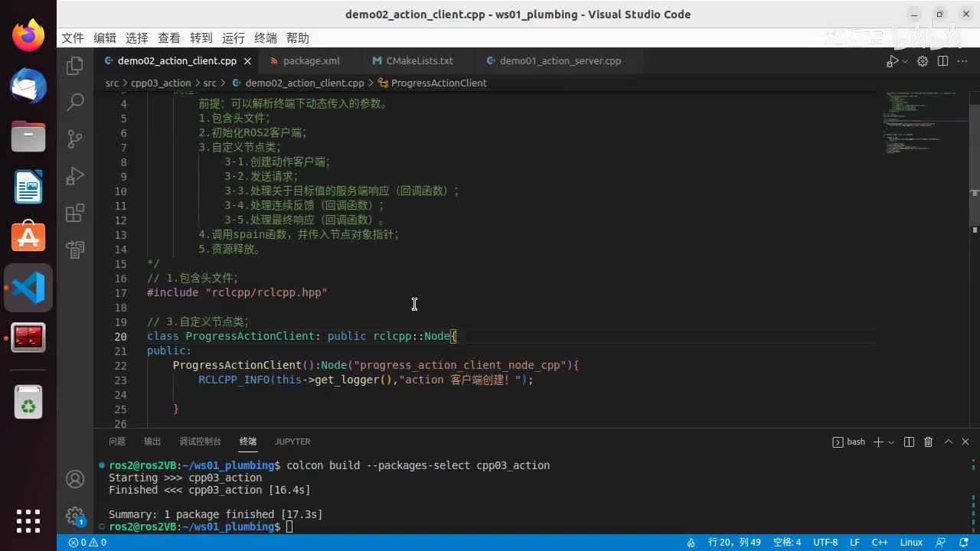
Task: Open the 转到 menu
Action: coord(201,38)
